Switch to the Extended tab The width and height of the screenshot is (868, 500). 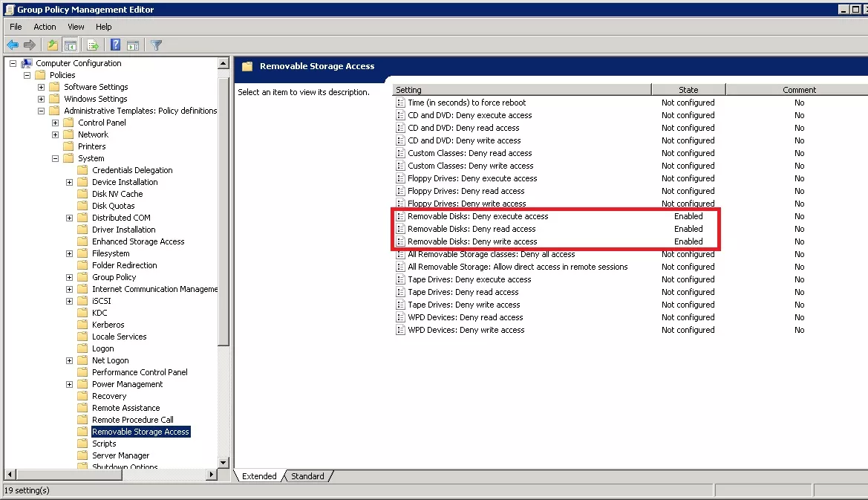coord(259,476)
